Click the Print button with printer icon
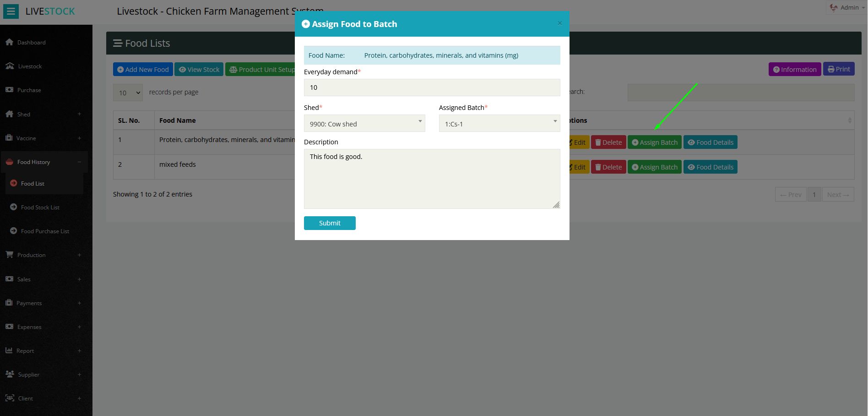The image size is (868, 416). coord(838,69)
